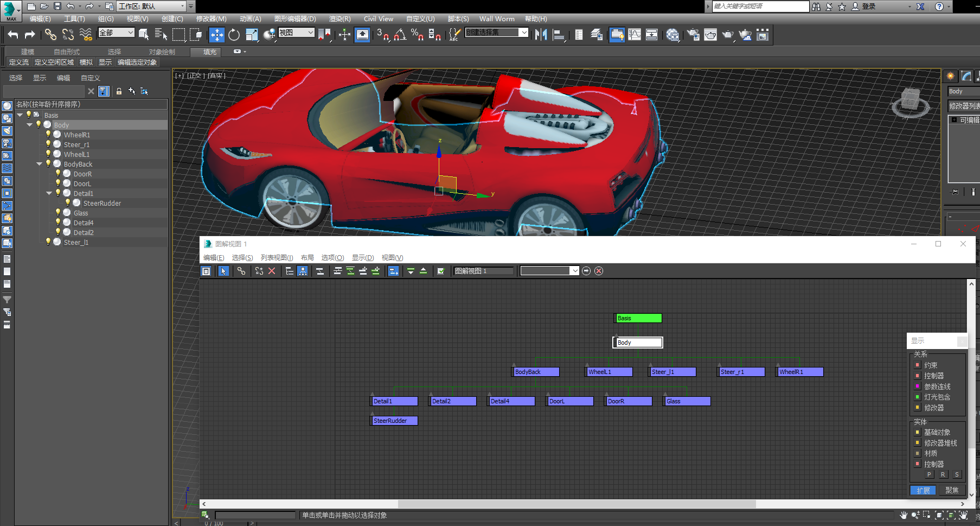The image size is (980, 526).
Task: Click the 聚焦 button in display panel
Action: tap(951, 491)
